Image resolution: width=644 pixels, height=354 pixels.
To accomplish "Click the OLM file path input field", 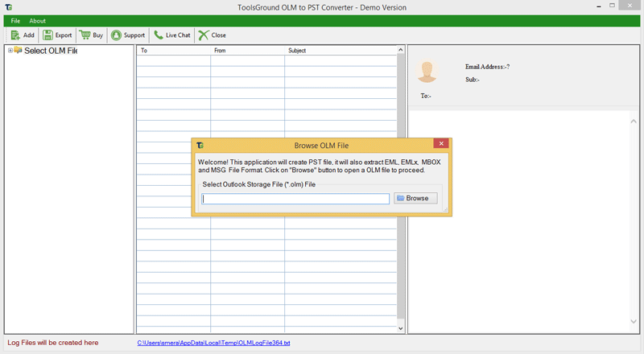I will [x=295, y=199].
